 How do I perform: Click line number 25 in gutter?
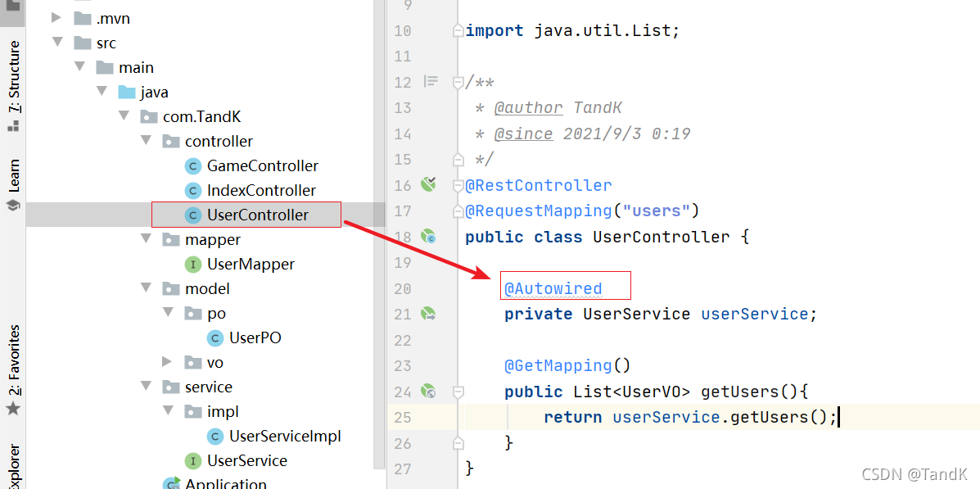pyautogui.click(x=403, y=417)
